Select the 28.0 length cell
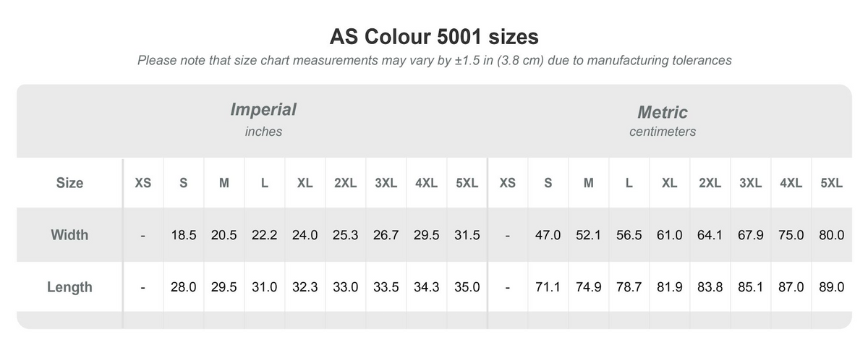The width and height of the screenshot is (868, 345). coord(184,287)
